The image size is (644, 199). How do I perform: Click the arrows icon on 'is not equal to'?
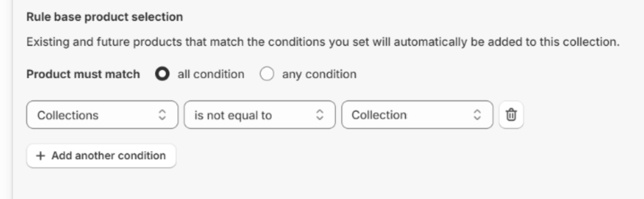coord(320,115)
